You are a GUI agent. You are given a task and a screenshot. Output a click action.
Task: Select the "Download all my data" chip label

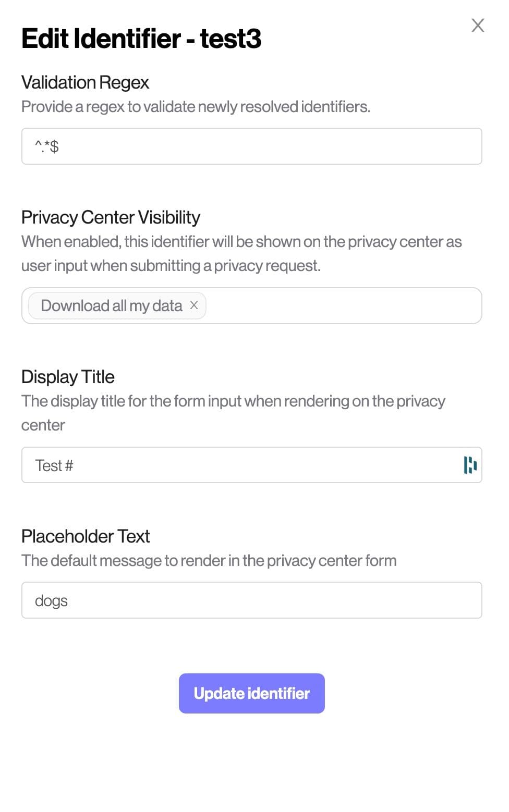[111, 306]
